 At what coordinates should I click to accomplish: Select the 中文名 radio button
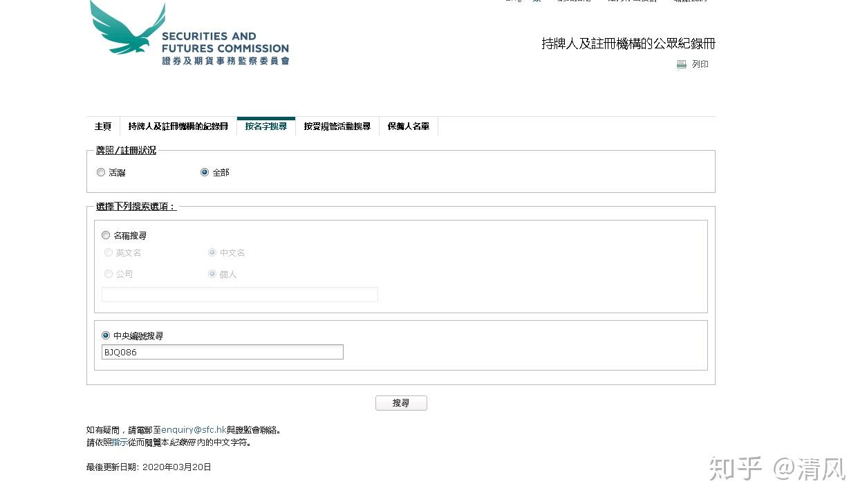tap(212, 252)
